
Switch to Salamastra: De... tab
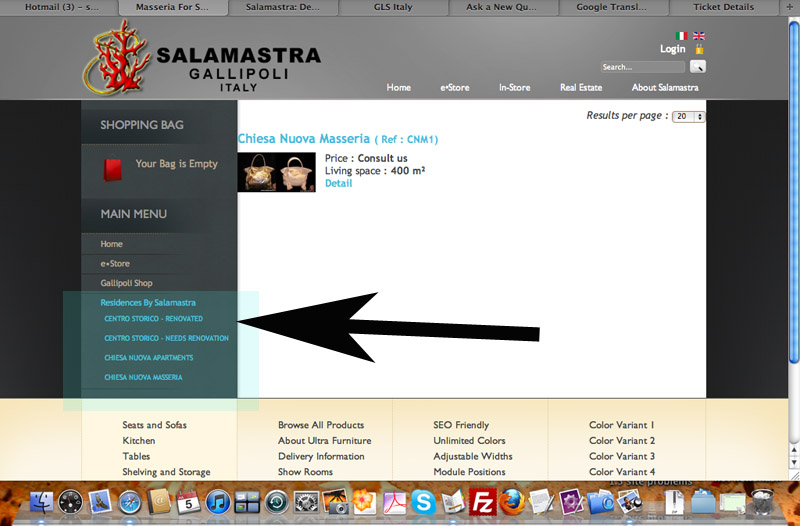pyautogui.click(x=283, y=7)
